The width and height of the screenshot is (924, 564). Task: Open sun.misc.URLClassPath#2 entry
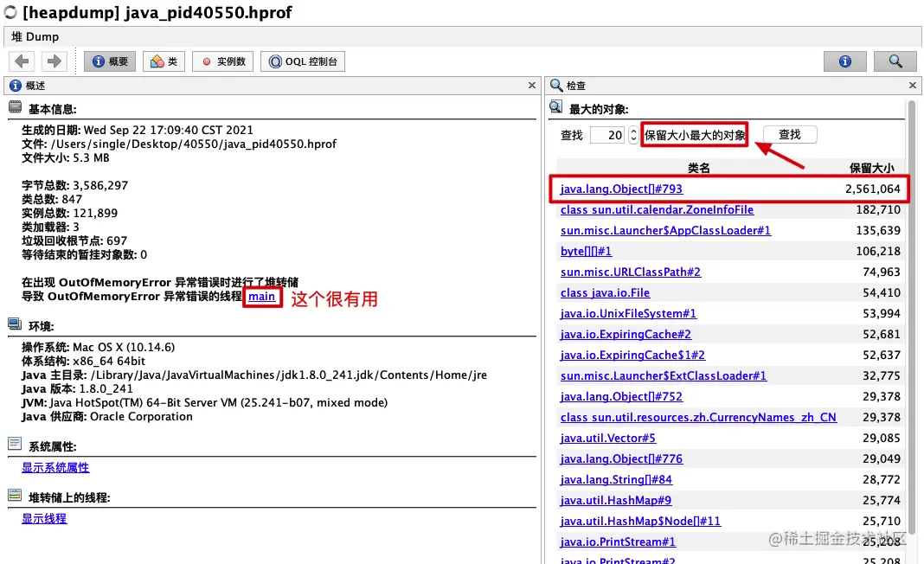(x=631, y=272)
